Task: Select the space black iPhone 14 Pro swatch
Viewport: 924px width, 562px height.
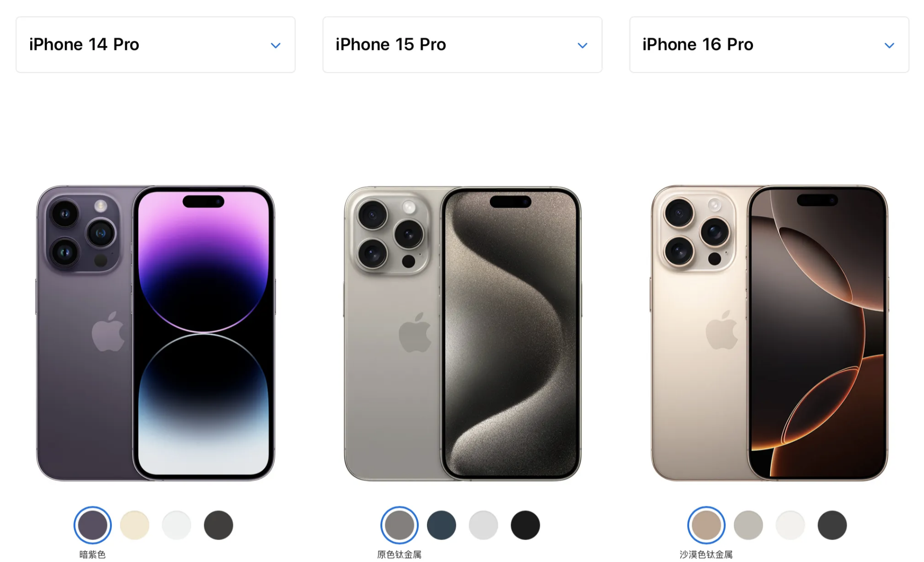Action: point(219,525)
